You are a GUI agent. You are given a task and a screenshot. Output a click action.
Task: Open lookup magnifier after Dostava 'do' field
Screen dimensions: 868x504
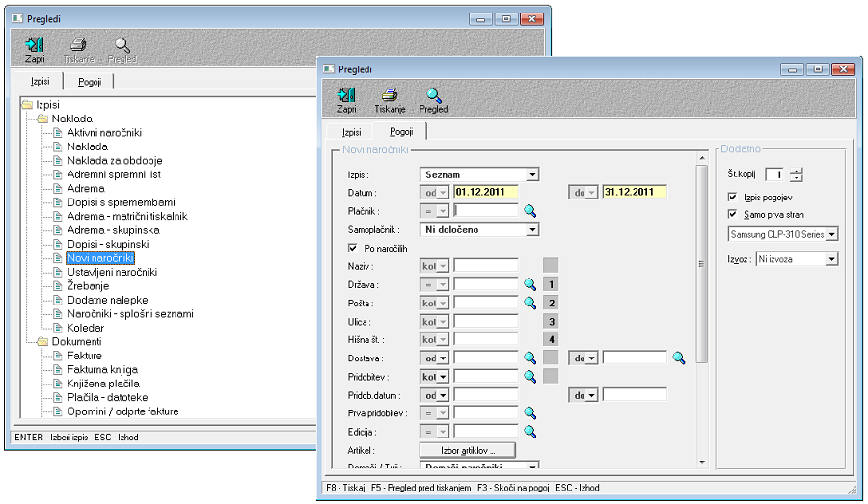click(x=679, y=358)
